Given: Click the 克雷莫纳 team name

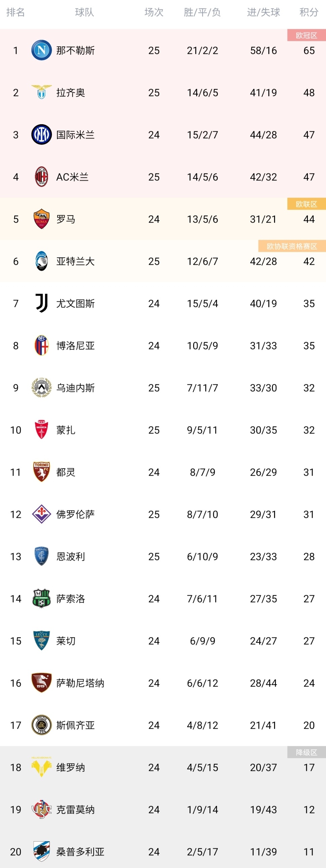Looking at the screenshot, I should (x=75, y=809).
